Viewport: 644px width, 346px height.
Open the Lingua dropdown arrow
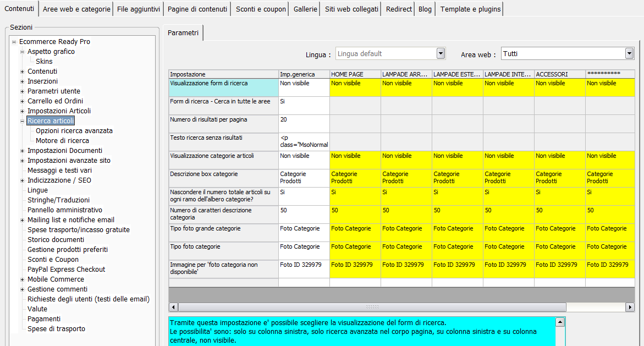441,53
